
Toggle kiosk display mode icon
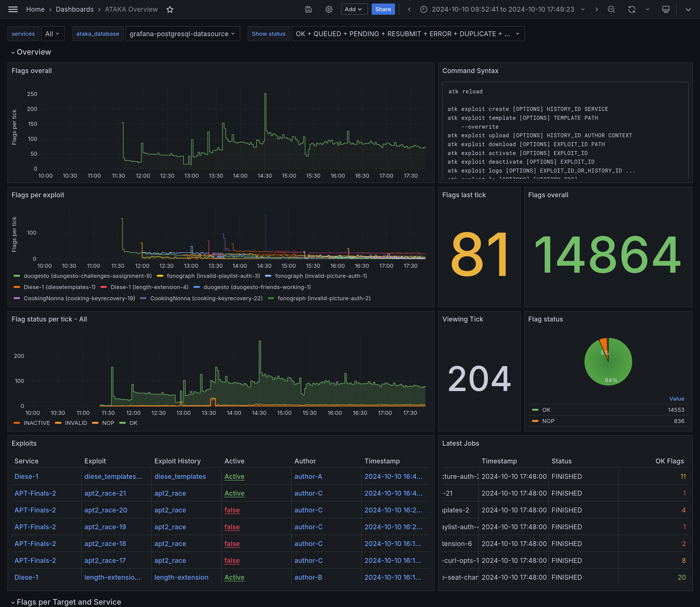coord(665,10)
